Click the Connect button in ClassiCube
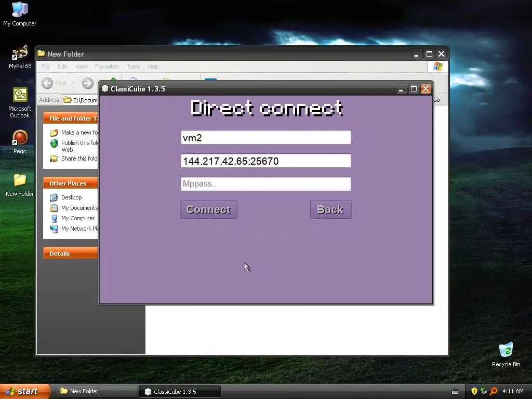Image resolution: width=532 pixels, height=399 pixels. [209, 209]
